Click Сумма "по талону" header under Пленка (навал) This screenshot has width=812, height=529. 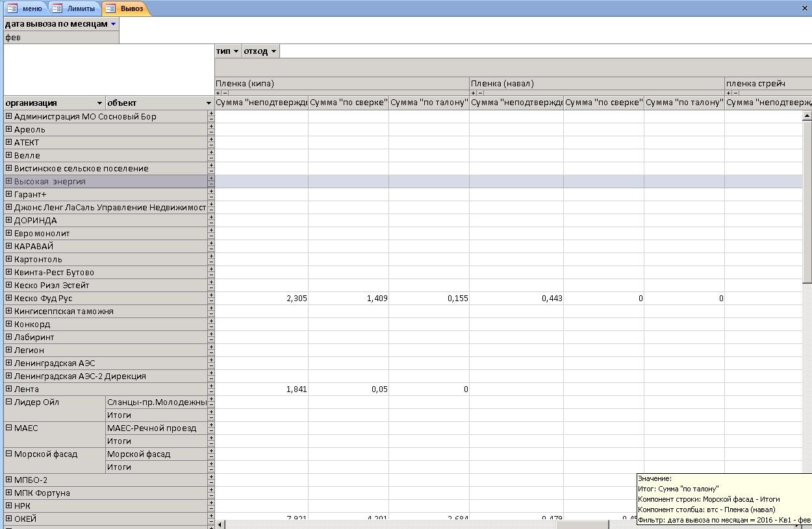click(684, 103)
